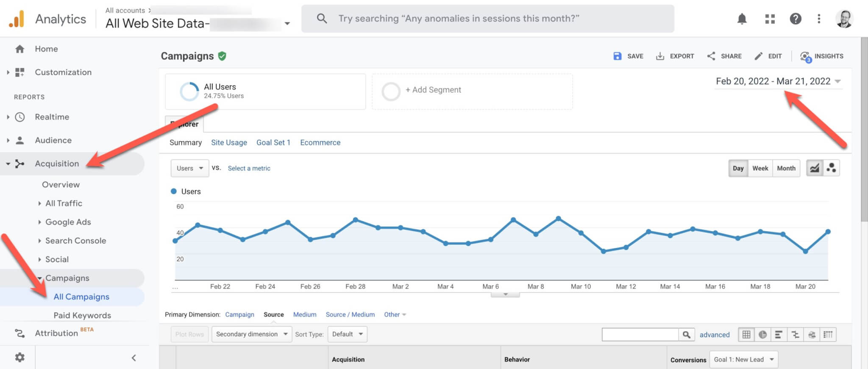Screen dimensions: 868x369
Task: Open the Users metric dropdown
Action: click(190, 168)
